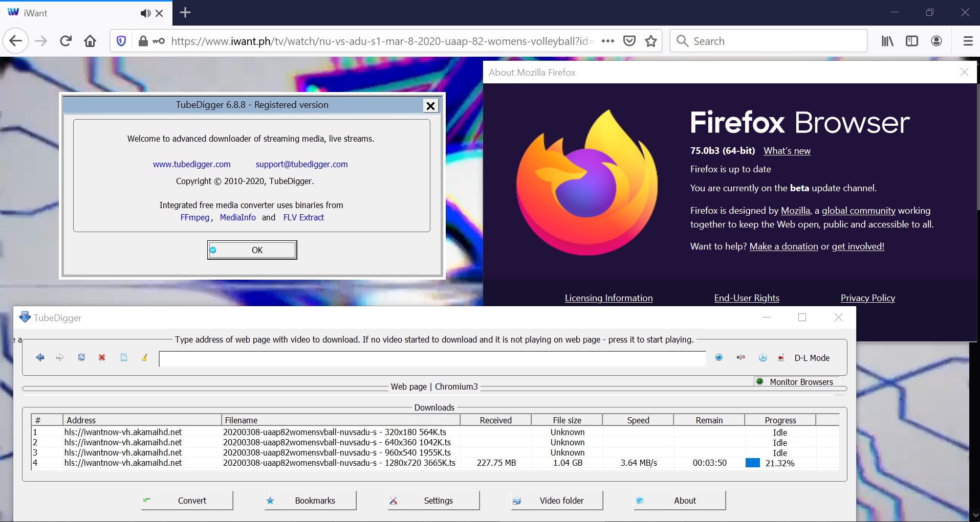Toggle Firefox sidebar icon

pos(912,41)
